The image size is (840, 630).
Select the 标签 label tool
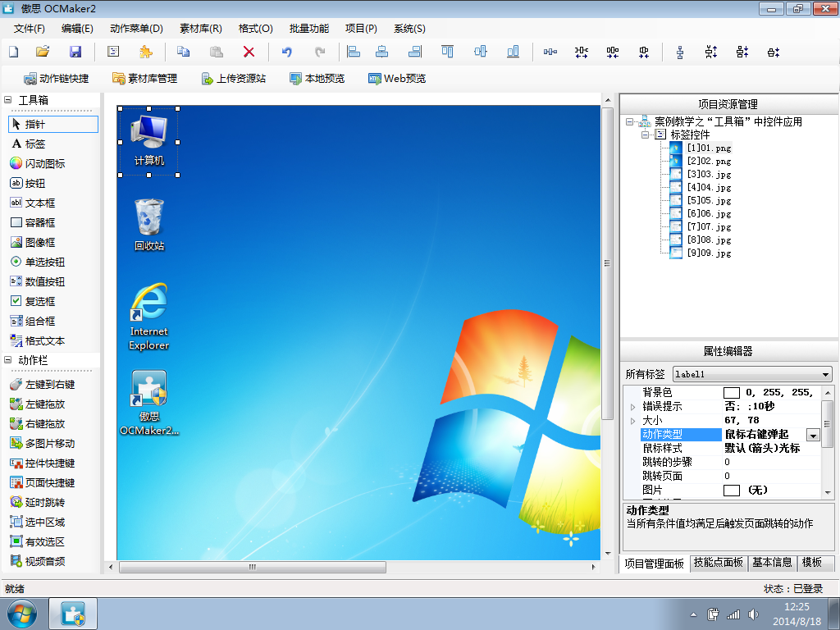(29, 144)
